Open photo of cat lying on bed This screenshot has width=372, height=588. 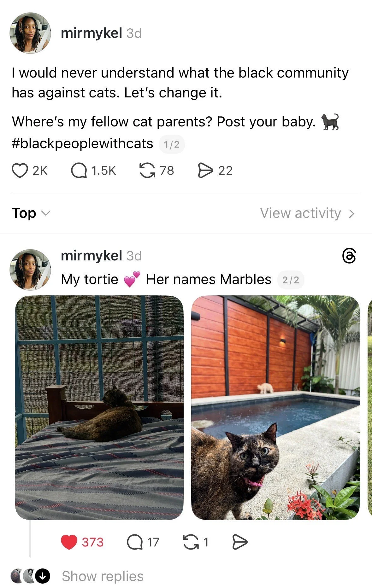[99, 408]
